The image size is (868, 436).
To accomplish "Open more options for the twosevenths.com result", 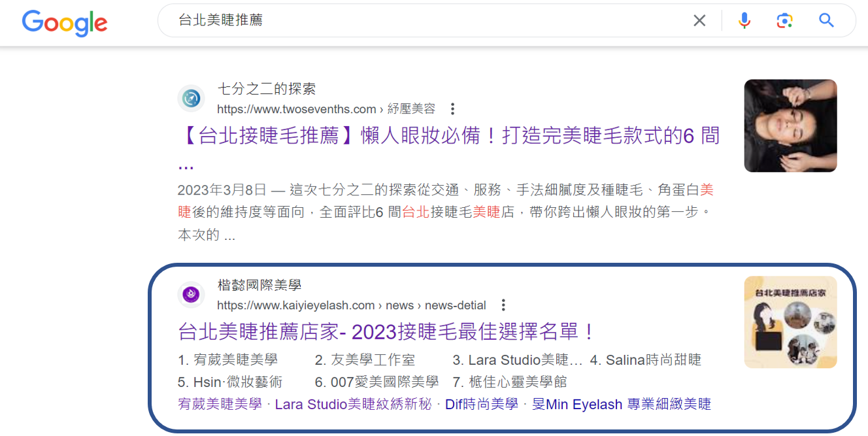I will click(452, 109).
